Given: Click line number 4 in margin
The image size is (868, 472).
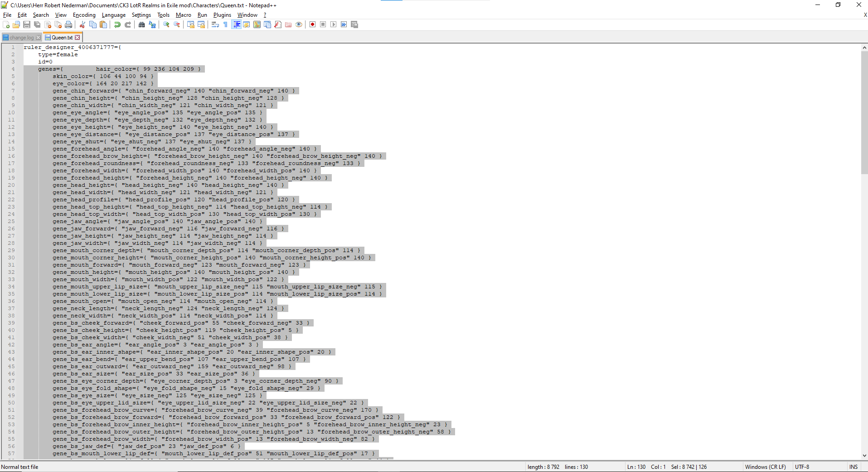Looking at the screenshot, I should [13, 69].
